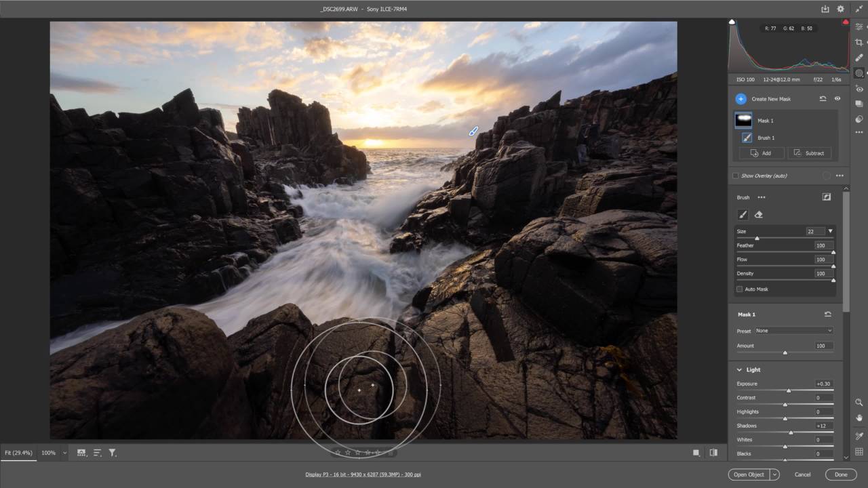Enable the Show Overlay checkbox
Screen dimensions: 868x488
coord(736,176)
